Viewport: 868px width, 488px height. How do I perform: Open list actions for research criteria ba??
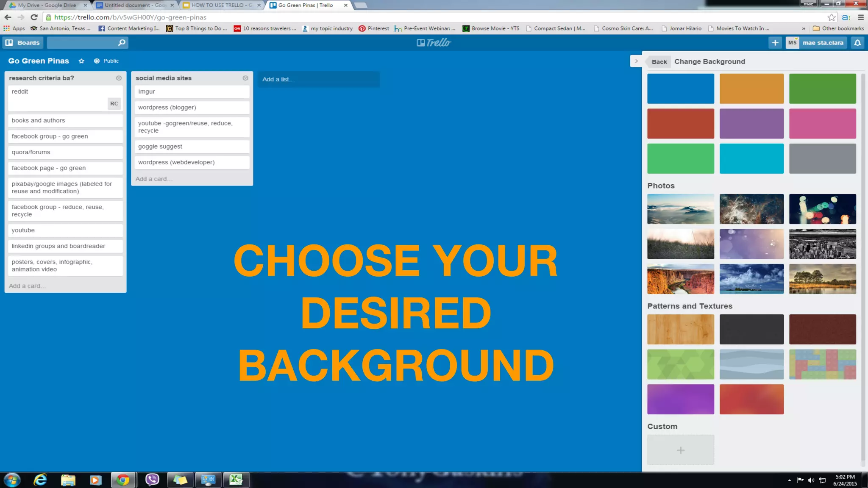point(119,78)
